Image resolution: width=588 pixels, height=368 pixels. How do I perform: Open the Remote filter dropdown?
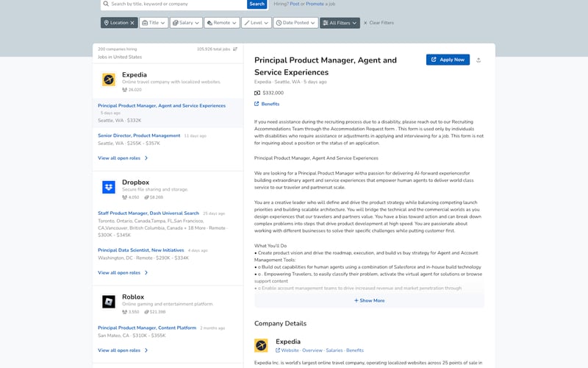[x=222, y=23]
